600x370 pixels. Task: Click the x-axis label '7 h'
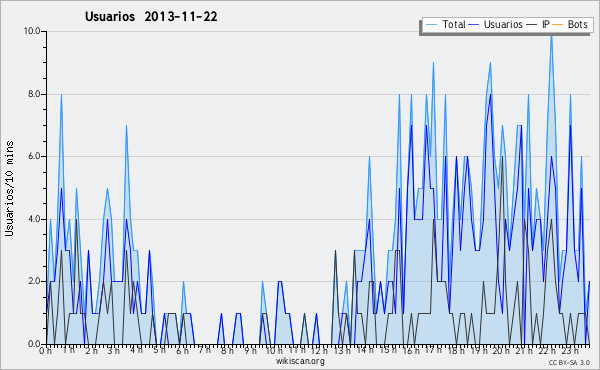click(x=204, y=350)
